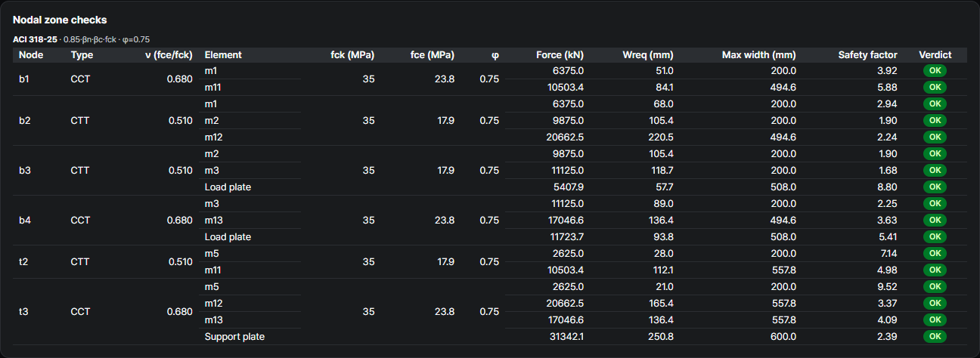Click the OK badge for safety factor 1.68
Image resolution: width=980 pixels, height=358 pixels.
935,170
